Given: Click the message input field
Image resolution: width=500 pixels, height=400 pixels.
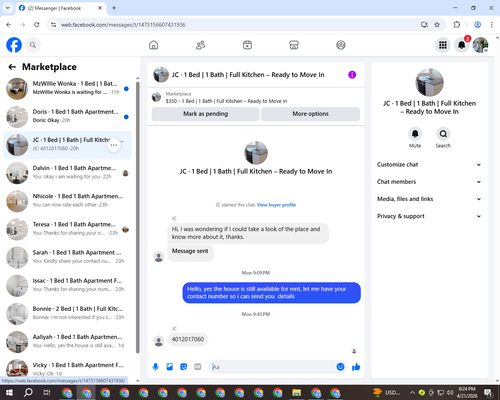Looking at the screenshot, I should tap(273, 367).
